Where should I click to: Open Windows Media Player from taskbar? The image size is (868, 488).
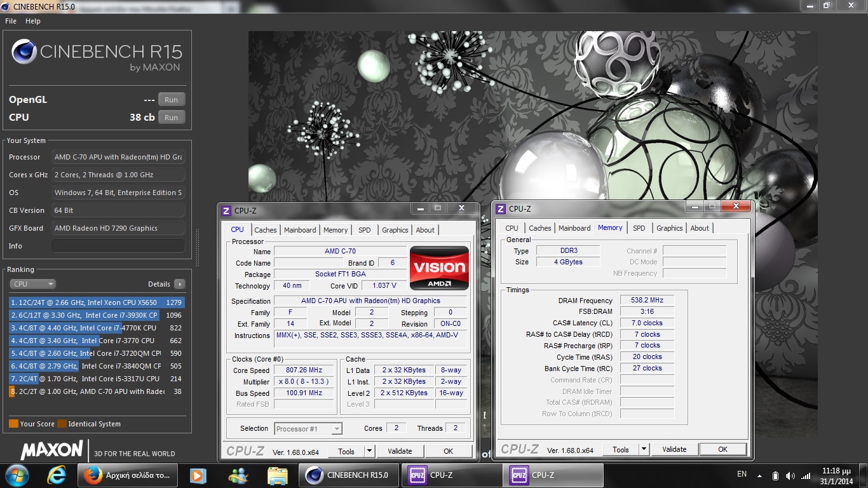[198, 475]
